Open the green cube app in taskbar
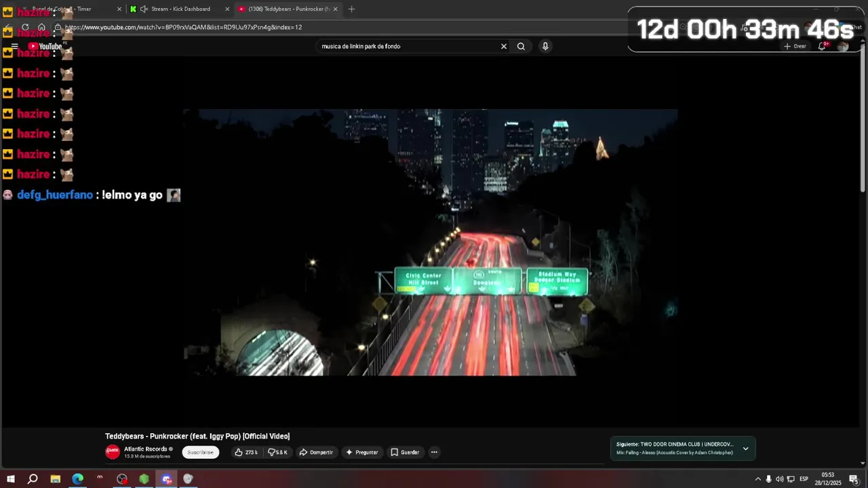The width and height of the screenshot is (868, 488). pos(144,479)
